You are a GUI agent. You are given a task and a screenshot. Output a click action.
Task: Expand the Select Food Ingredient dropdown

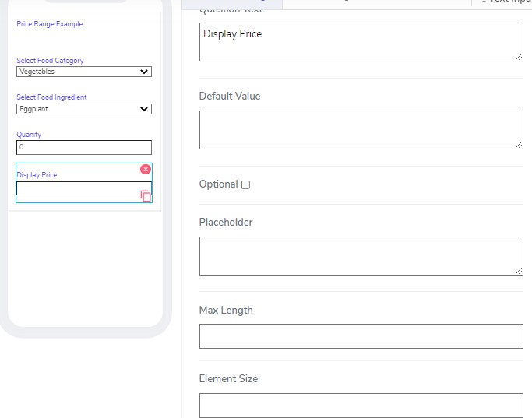[x=83, y=109]
